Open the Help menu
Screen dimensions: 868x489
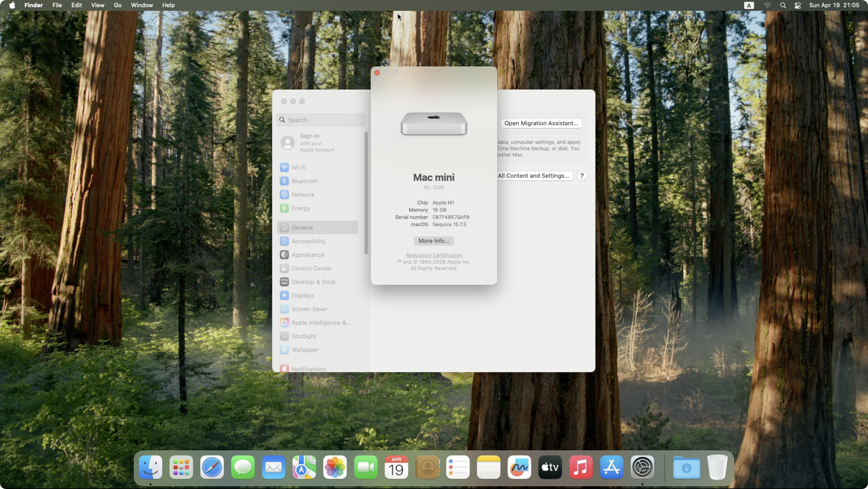(x=168, y=5)
